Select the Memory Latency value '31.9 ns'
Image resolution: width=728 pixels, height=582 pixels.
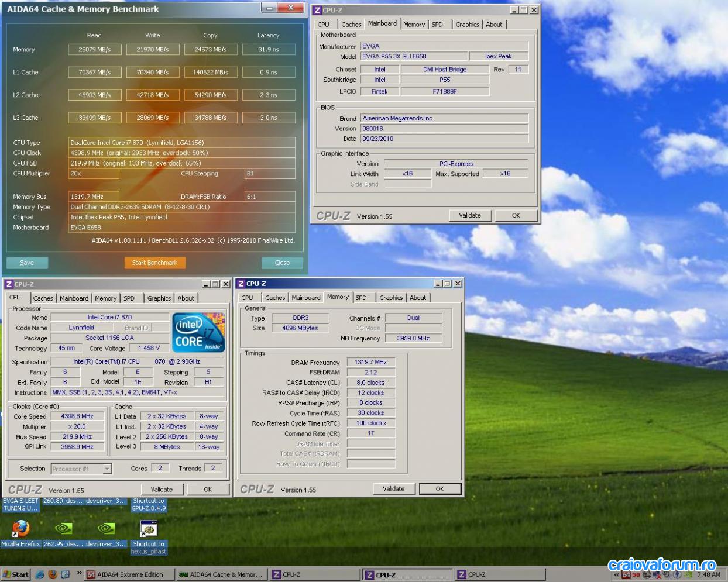coord(269,50)
